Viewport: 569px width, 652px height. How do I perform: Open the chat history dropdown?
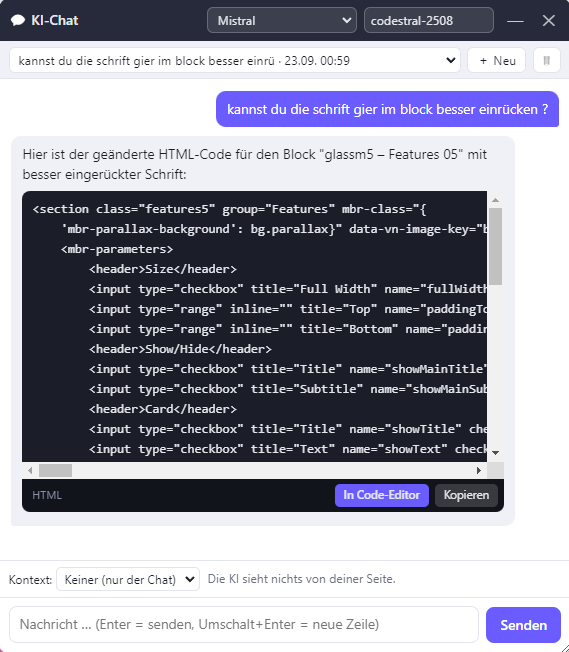pos(235,60)
